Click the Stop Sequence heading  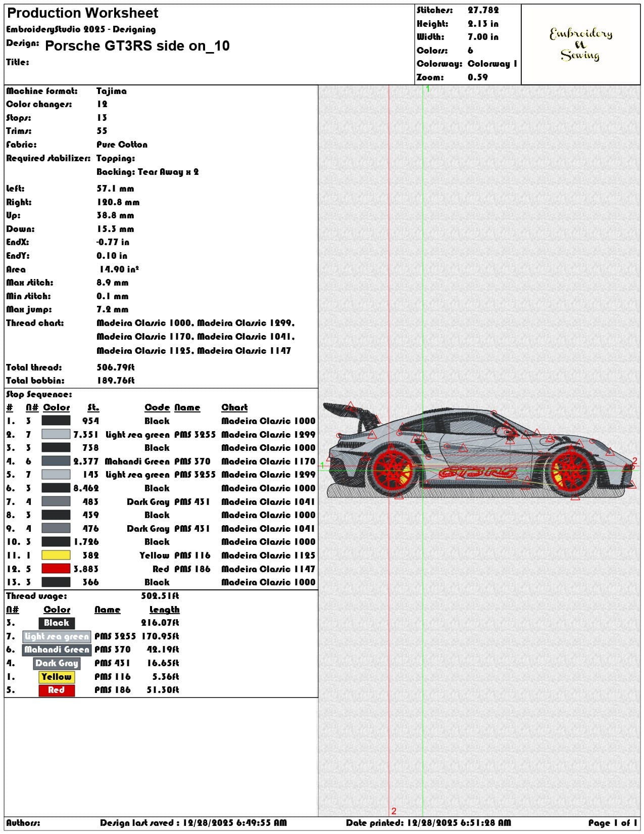click(x=39, y=394)
